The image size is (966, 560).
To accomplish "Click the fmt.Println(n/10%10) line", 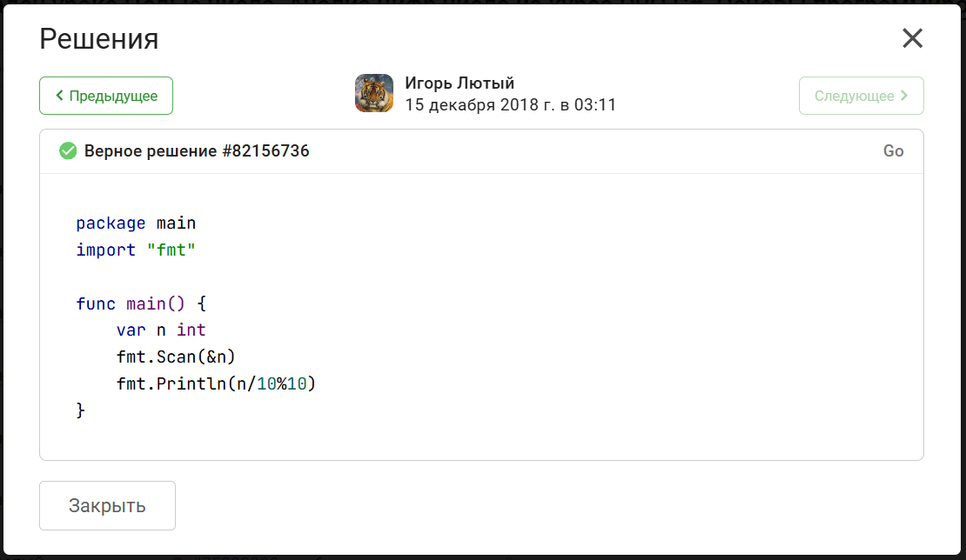I will (x=216, y=384).
